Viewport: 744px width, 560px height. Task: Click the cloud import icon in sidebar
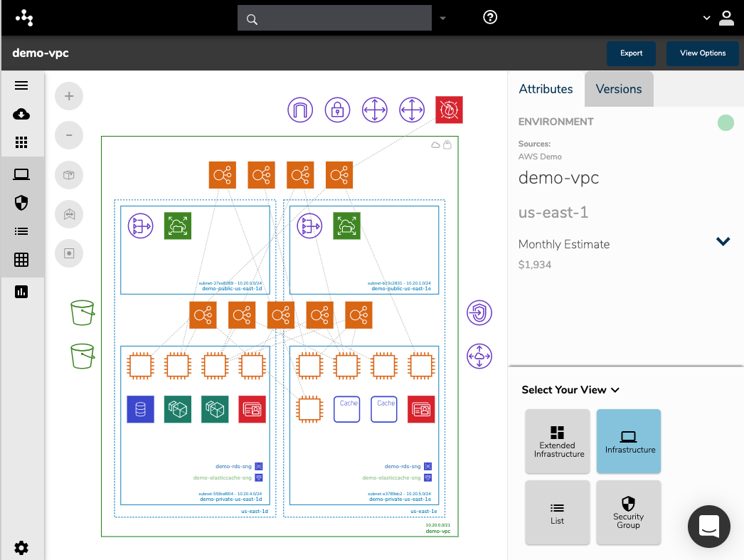pos(21,114)
